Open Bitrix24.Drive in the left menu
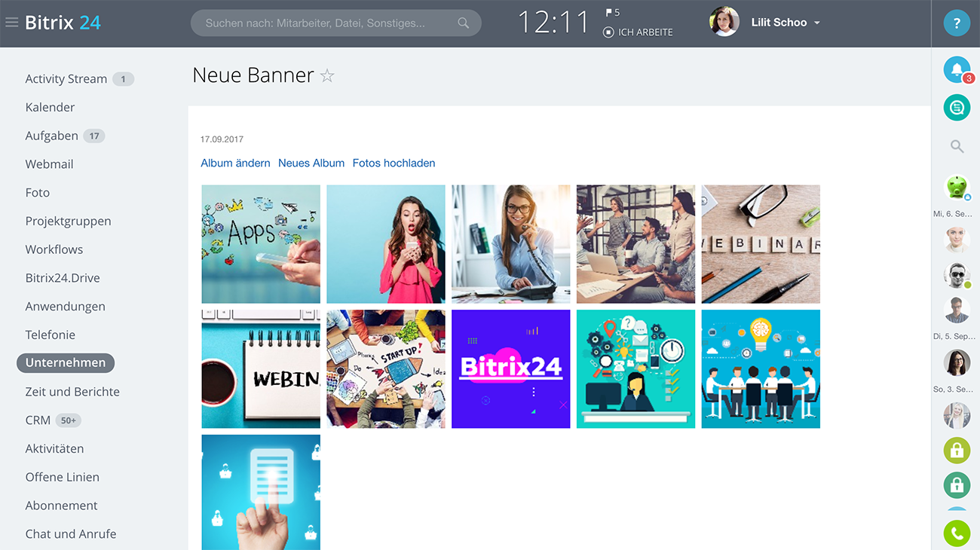This screenshot has height=550, width=980. point(62,278)
